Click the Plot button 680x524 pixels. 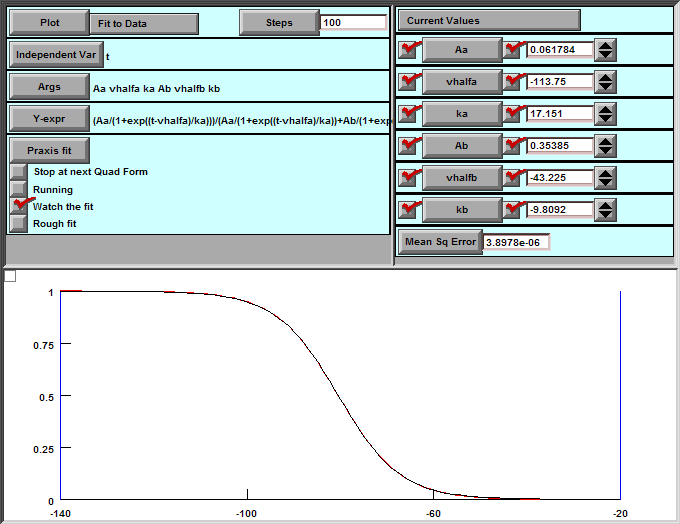(49, 23)
